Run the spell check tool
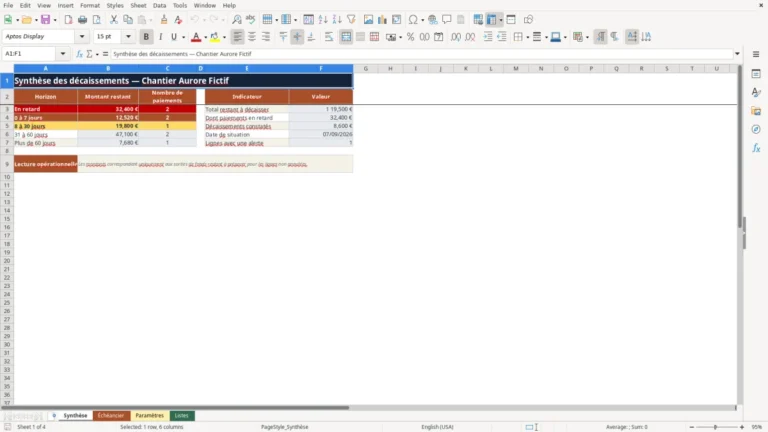 click(x=251, y=20)
